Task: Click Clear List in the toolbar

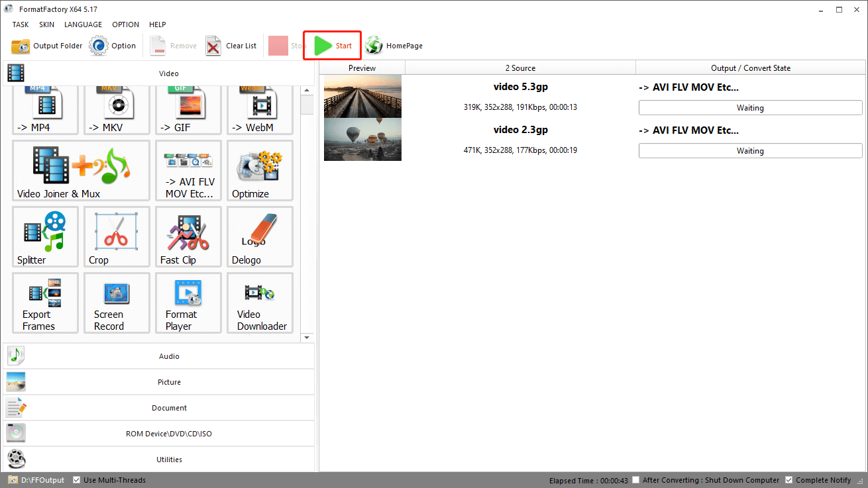Action: [x=231, y=46]
